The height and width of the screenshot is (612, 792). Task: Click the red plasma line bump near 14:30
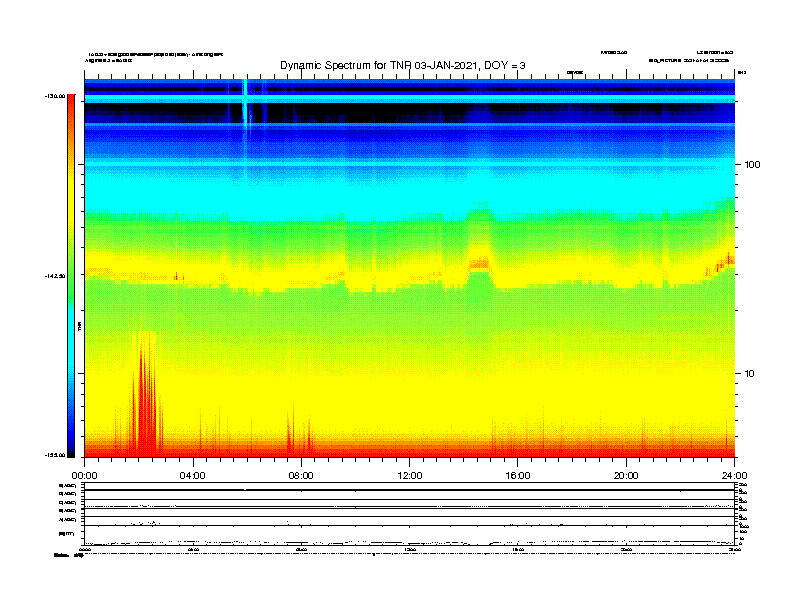tap(479, 264)
